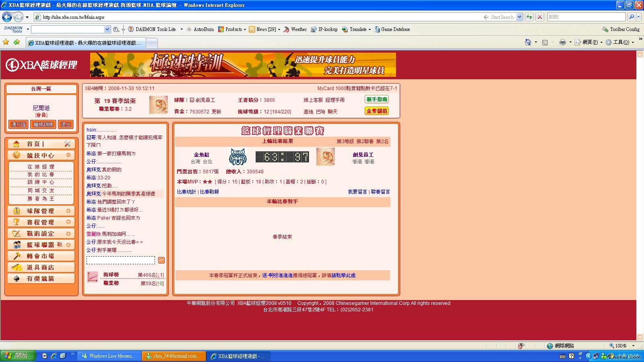Expand the 賽程管理 menu section

[68, 222]
